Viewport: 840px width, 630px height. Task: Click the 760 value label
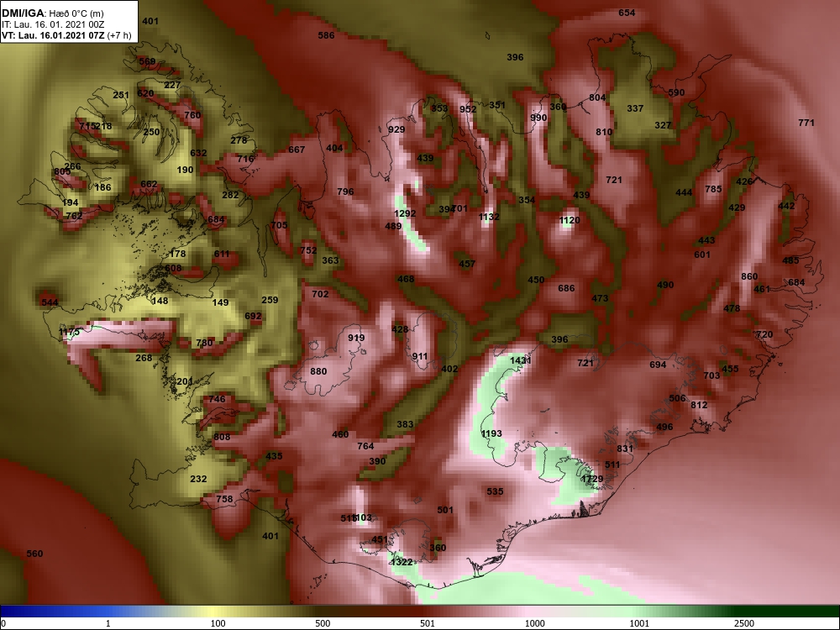(192, 114)
